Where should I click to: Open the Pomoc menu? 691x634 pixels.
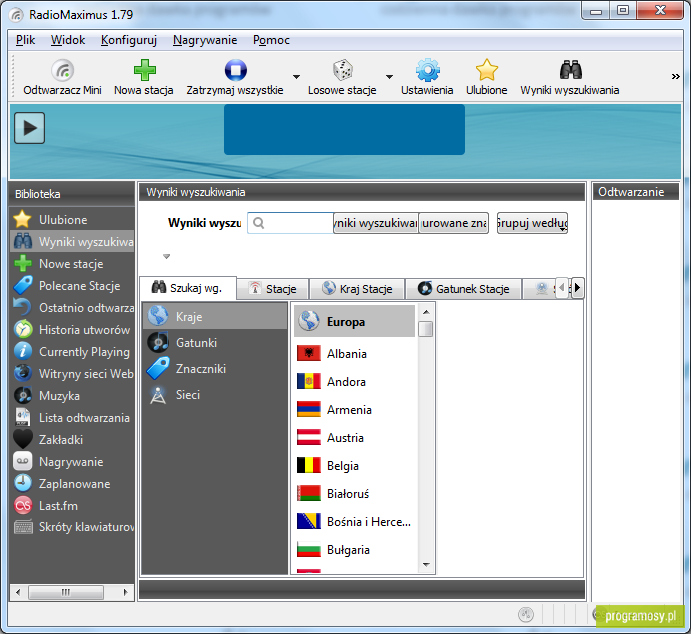click(271, 40)
